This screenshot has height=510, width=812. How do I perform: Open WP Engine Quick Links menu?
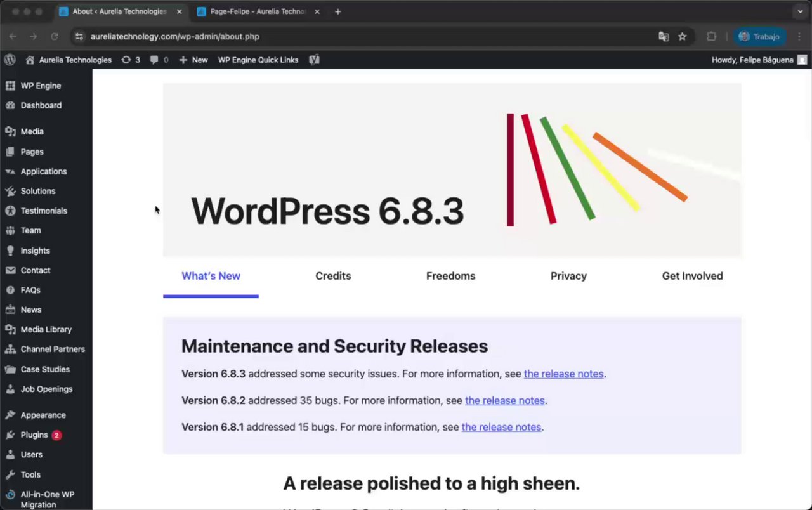[x=258, y=60]
